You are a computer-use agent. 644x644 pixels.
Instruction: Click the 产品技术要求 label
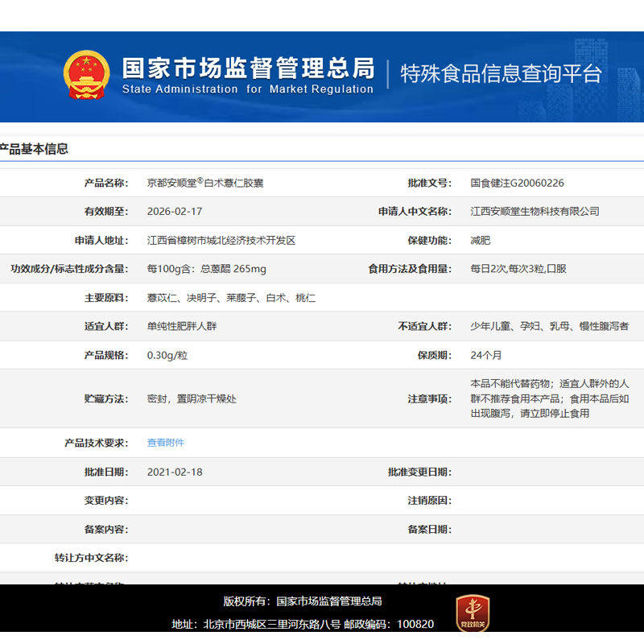click(x=97, y=443)
